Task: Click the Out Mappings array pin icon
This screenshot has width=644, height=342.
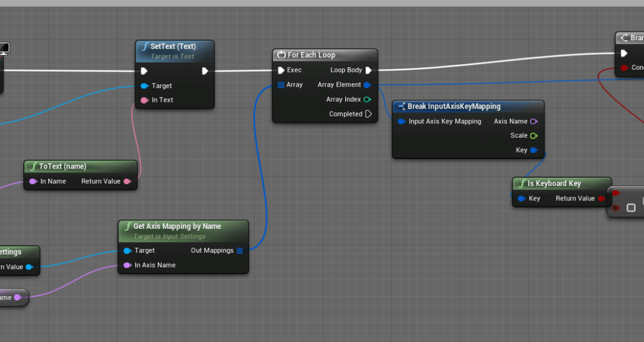Action: click(x=240, y=250)
